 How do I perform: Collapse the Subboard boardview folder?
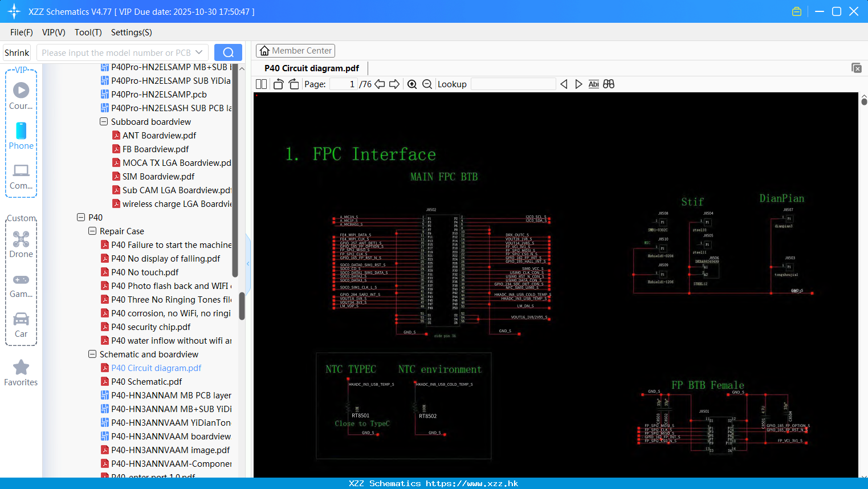pos(104,122)
